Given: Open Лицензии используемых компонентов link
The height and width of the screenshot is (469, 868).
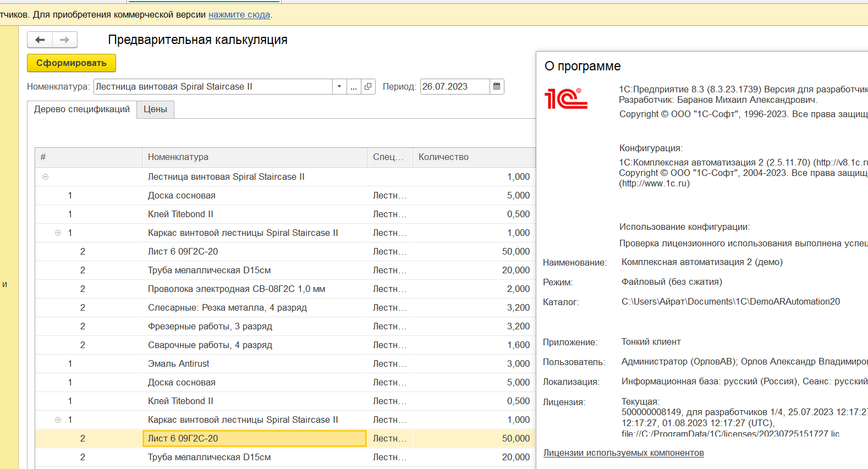Looking at the screenshot, I should pos(623,453).
